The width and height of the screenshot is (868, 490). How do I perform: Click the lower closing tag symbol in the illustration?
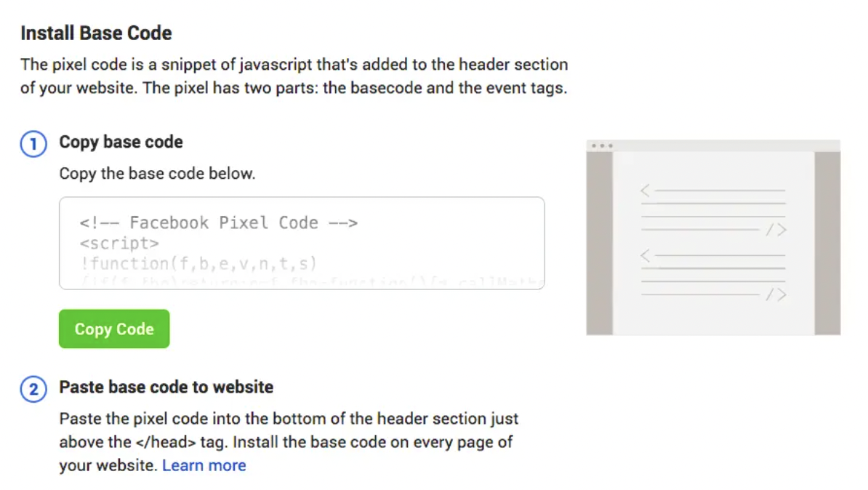tap(776, 294)
